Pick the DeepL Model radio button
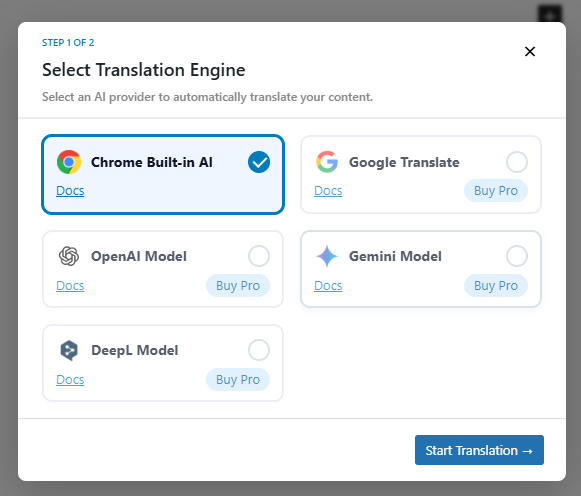Image resolution: width=581 pixels, height=496 pixels. [x=259, y=350]
